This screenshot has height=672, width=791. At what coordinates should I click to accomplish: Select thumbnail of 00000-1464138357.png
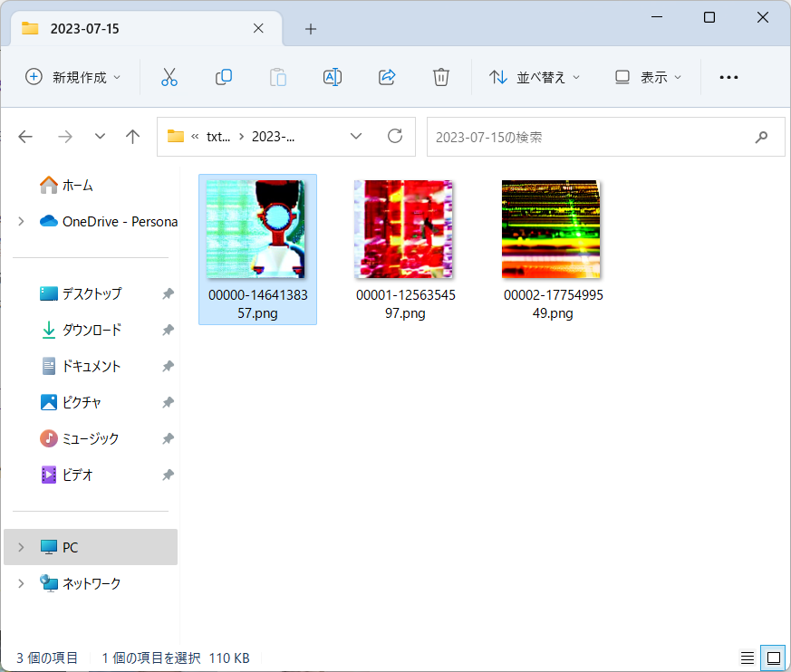click(256, 229)
